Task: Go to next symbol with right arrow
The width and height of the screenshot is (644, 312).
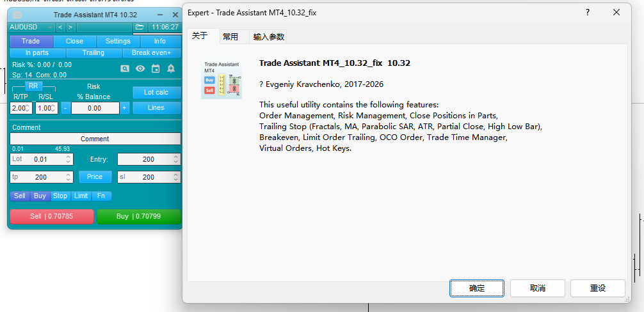Action: (x=70, y=27)
